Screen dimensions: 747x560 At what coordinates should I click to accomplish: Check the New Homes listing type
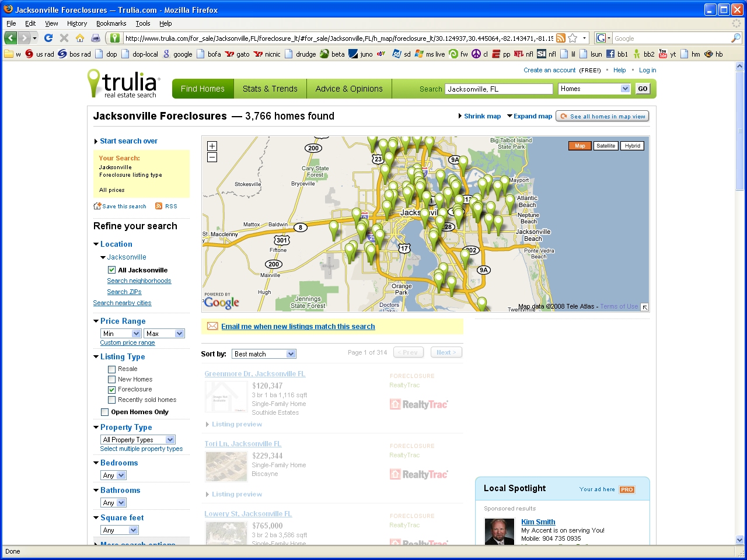tap(111, 379)
